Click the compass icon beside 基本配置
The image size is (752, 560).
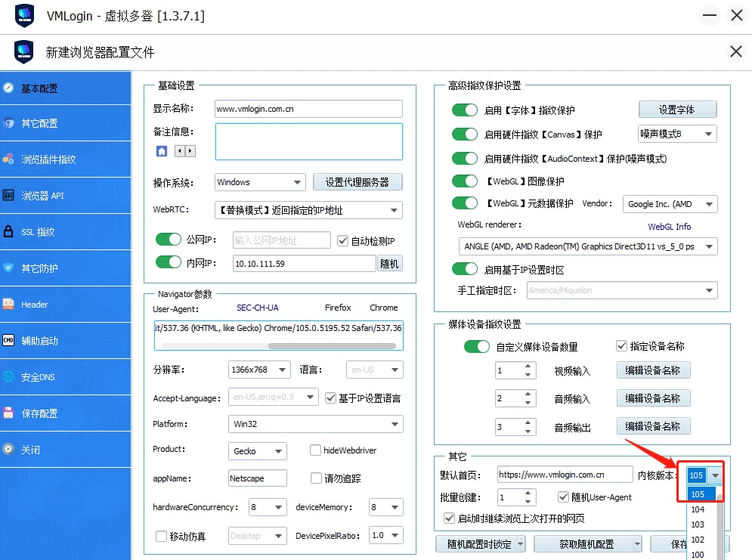(8, 88)
